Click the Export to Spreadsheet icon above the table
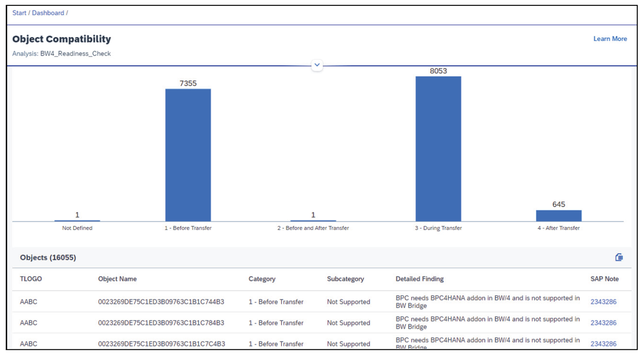 [x=619, y=257]
